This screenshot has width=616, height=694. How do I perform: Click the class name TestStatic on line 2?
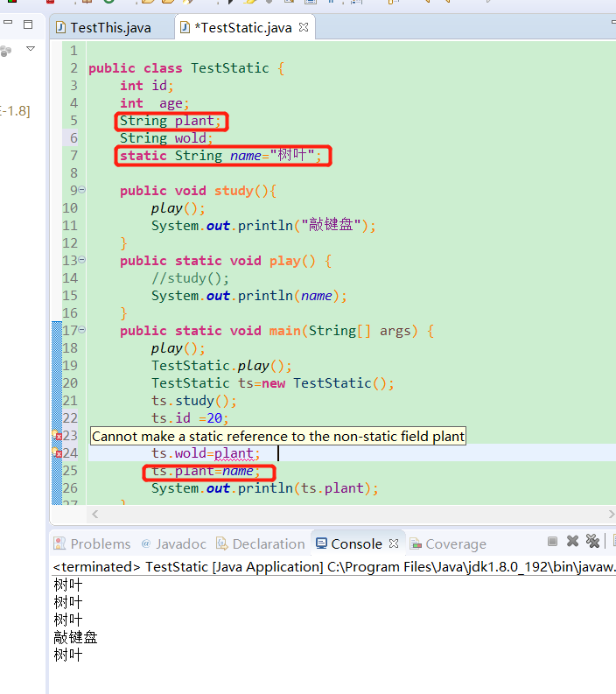point(230,68)
